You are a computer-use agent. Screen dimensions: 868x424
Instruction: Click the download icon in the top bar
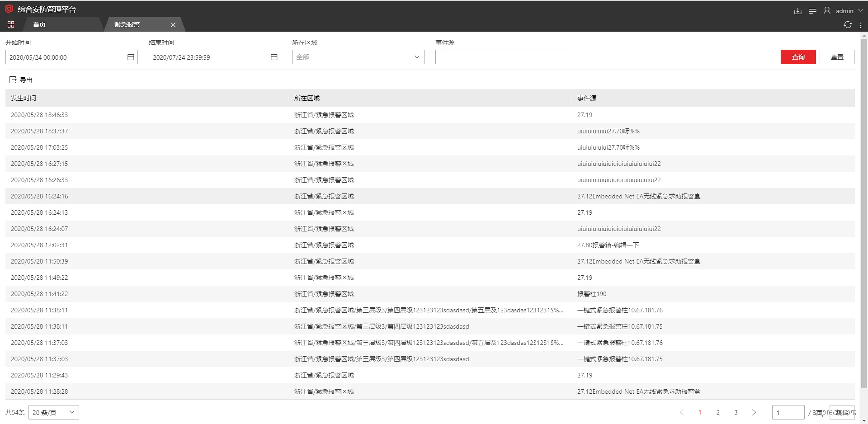click(797, 10)
